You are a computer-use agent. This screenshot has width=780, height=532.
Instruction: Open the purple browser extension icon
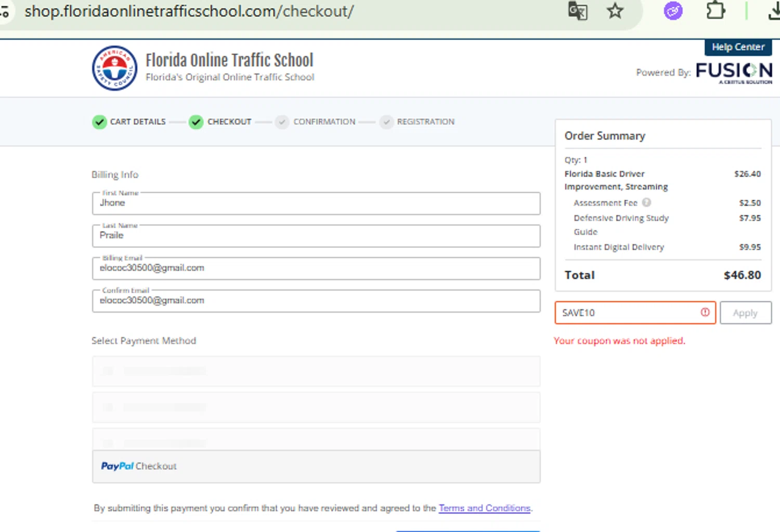(x=673, y=11)
